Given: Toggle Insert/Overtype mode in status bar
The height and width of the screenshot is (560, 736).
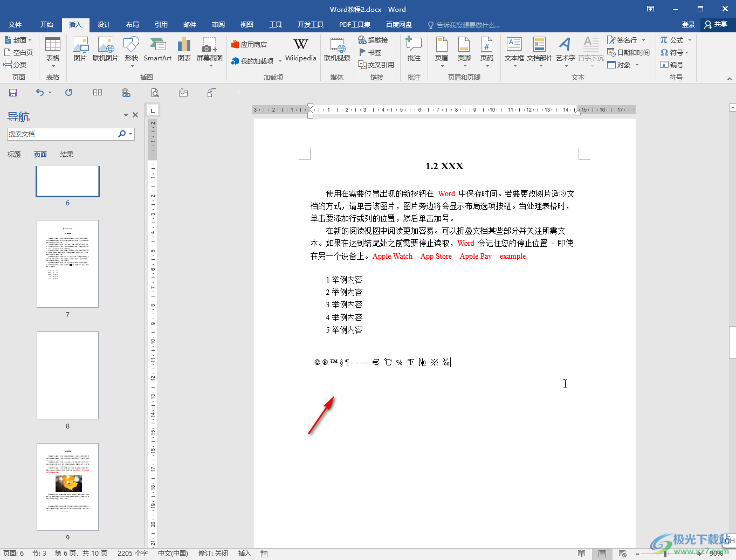Looking at the screenshot, I should coord(245,554).
